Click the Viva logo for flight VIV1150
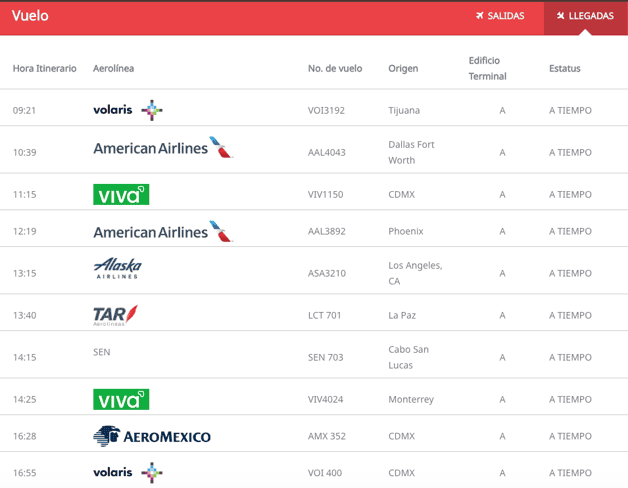Screen dimensions: 628x488 [x=121, y=194]
